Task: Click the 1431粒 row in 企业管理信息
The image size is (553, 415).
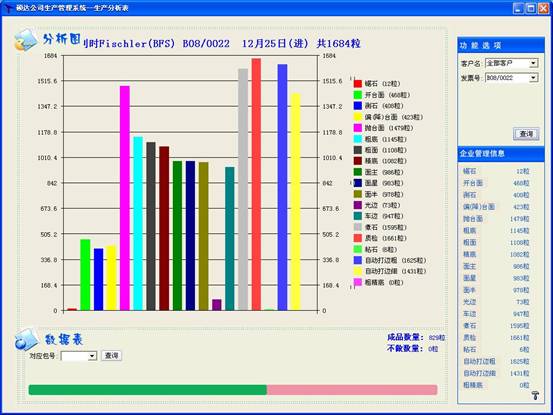Action: (x=496, y=373)
